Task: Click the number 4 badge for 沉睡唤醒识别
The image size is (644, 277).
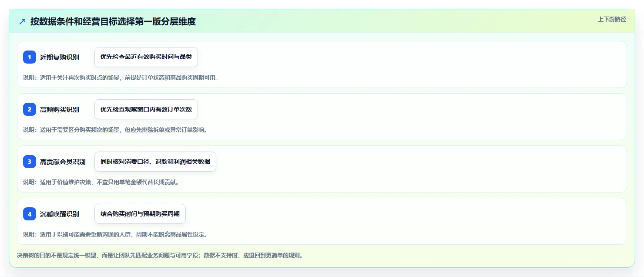Action: click(30, 214)
